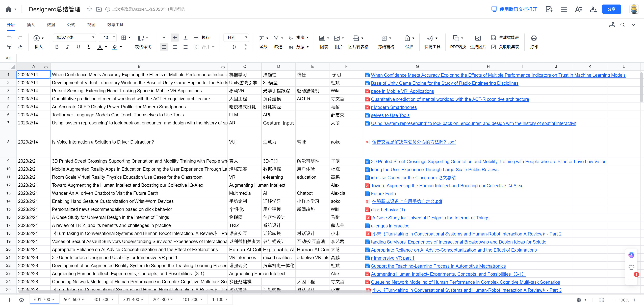Switch to the 数据 ribbon tab

51,25
